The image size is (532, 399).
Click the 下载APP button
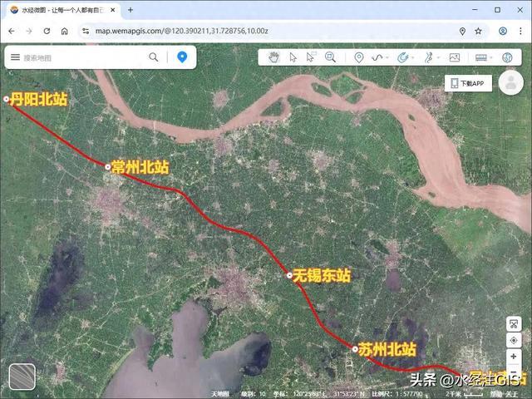coord(468,83)
